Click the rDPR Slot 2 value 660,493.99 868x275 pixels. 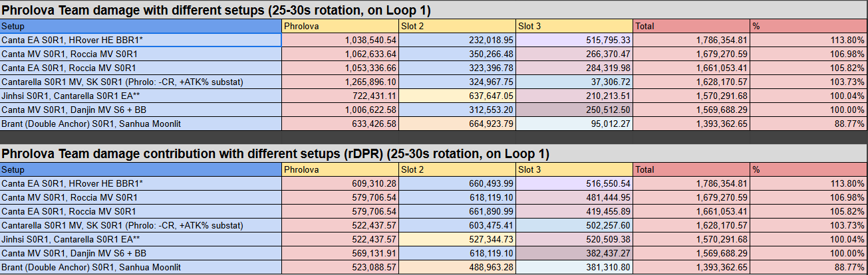458,184
